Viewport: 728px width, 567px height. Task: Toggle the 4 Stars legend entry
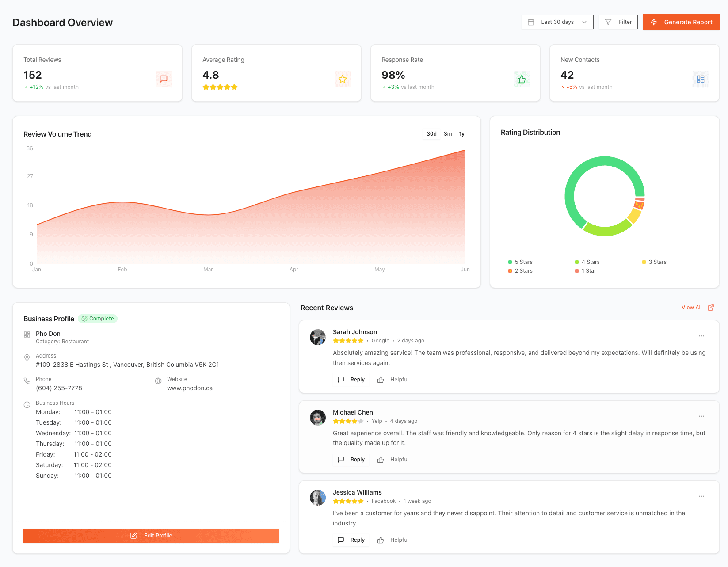[x=587, y=262]
